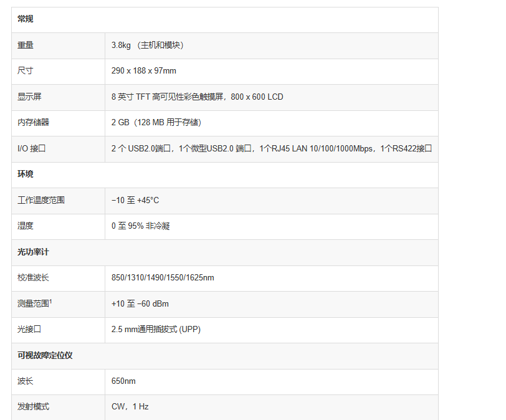Select the 显示屏 label cell
Image resolution: width=506 pixels, height=420 pixels.
click(x=29, y=97)
